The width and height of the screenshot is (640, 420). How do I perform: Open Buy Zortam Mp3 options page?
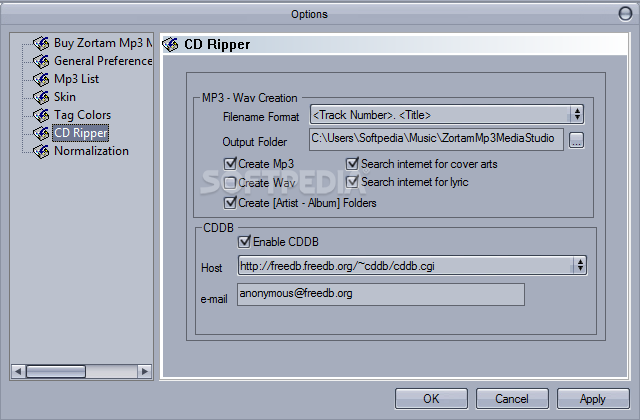click(x=103, y=43)
